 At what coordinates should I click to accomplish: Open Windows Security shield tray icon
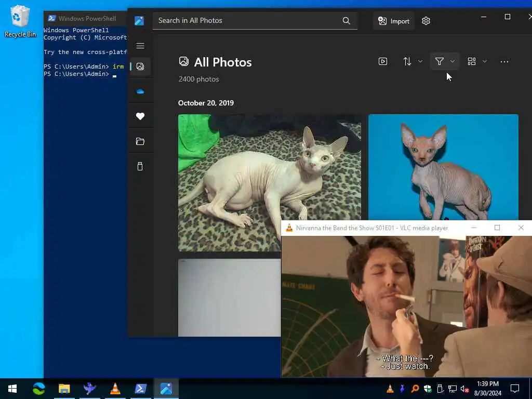428,389
